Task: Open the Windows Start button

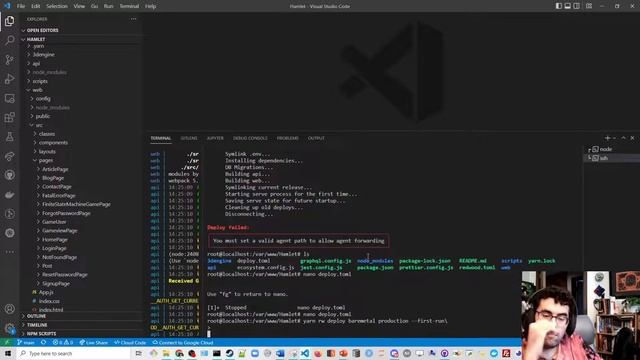Action: (8, 353)
